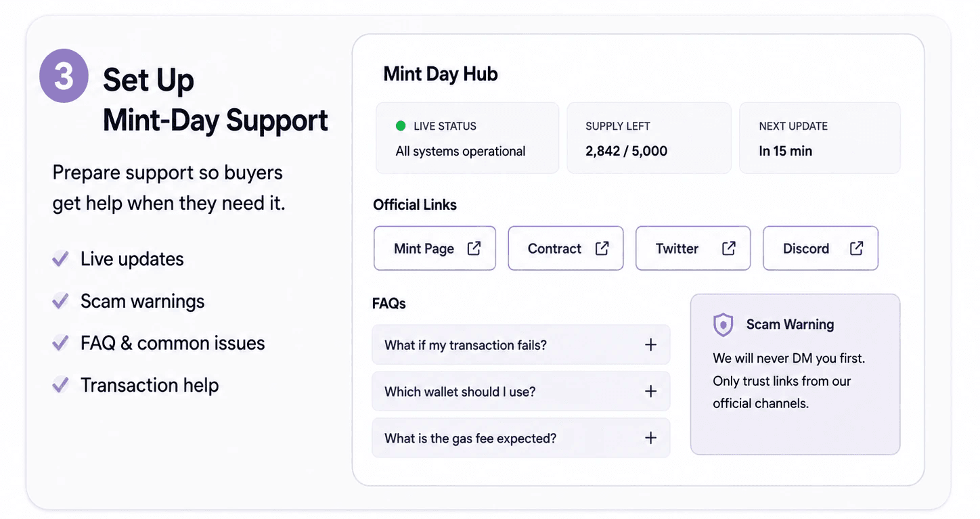Click the plus icon beside transaction fails question
Image resolution: width=980 pixels, height=519 pixels.
(650, 345)
